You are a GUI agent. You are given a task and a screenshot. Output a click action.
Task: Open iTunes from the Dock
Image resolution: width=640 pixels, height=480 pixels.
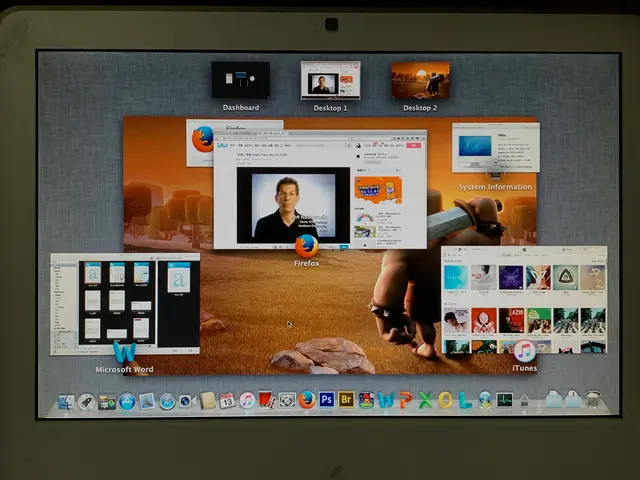tap(247, 401)
